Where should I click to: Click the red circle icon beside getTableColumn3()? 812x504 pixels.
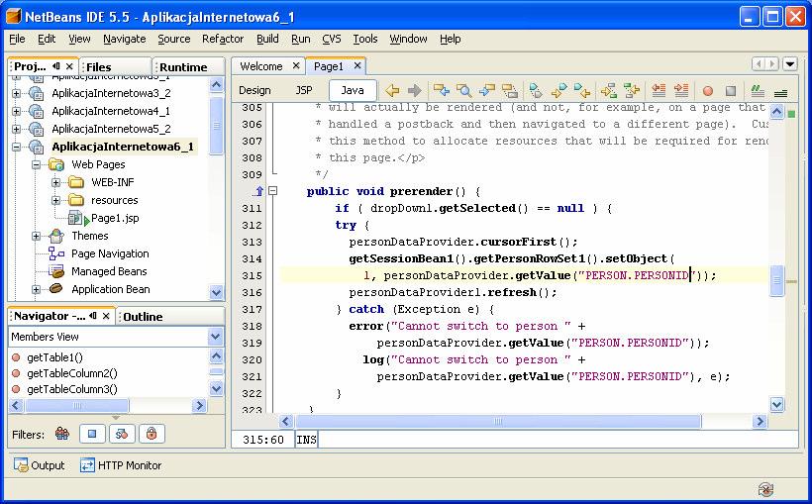click(16, 389)
